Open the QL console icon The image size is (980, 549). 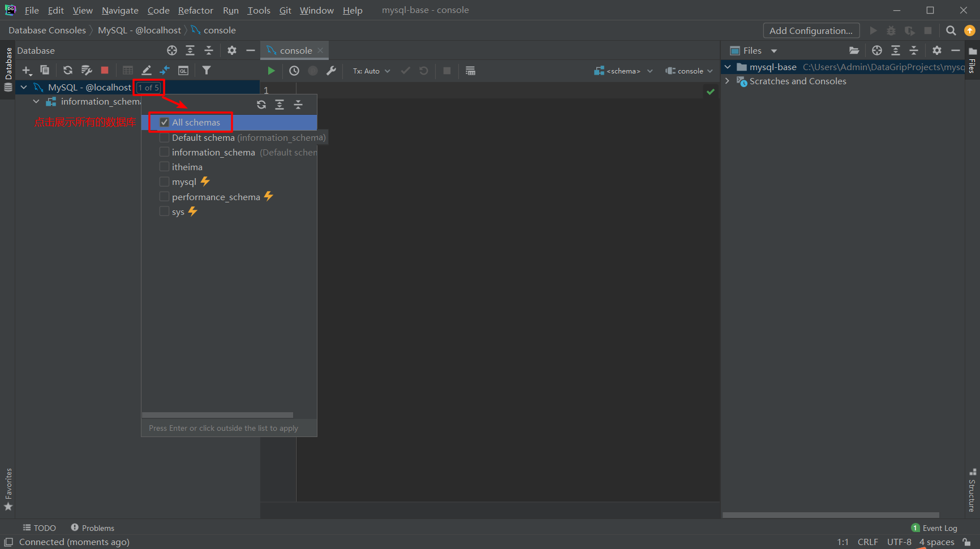[183, 70]
